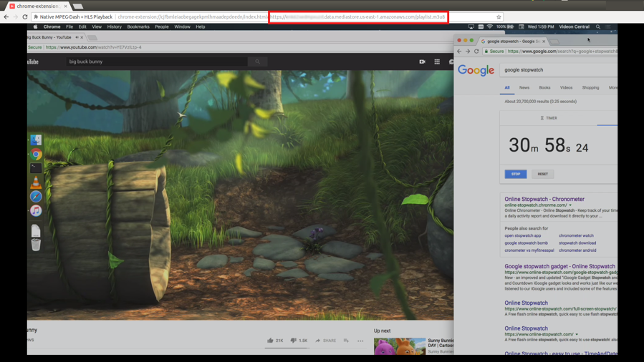Open the three-dot more actions menu
This screenshot has height=362, width=644.
(x=360, y=341)
